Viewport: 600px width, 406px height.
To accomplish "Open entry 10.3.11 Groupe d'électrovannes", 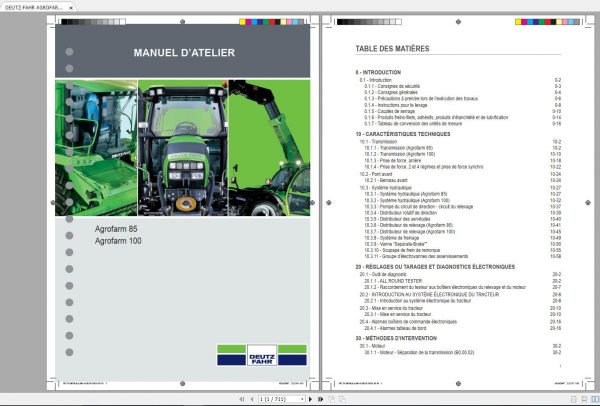I will 416,256.
